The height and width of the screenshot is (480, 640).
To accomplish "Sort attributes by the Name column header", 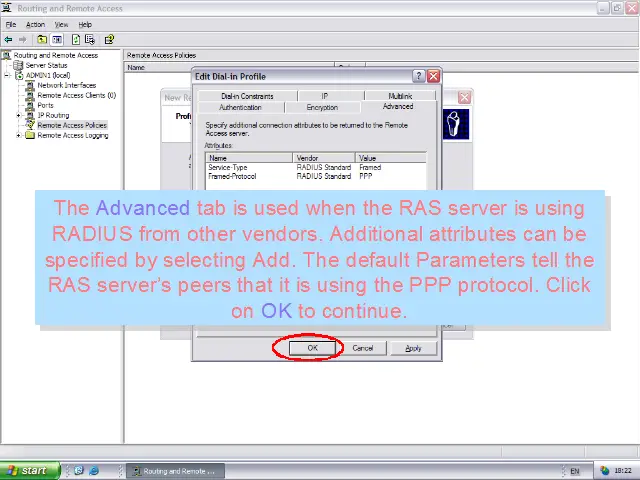I will tap(249, 158).
